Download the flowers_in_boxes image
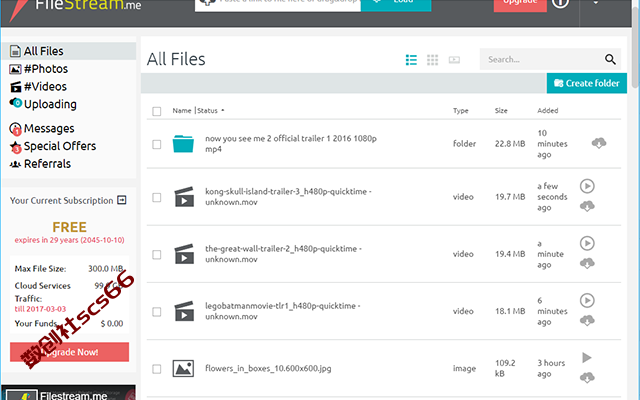 pyautogui.click(x=587, y=378)
